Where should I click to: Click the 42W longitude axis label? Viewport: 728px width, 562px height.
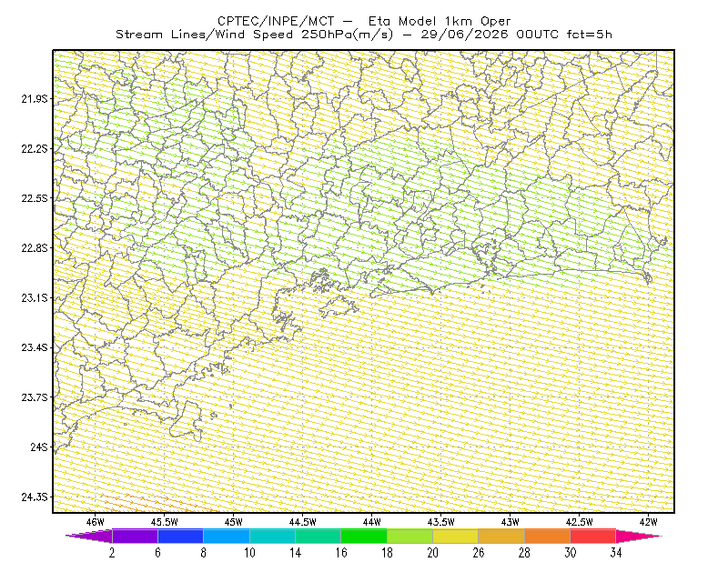[x=648, y=522]
